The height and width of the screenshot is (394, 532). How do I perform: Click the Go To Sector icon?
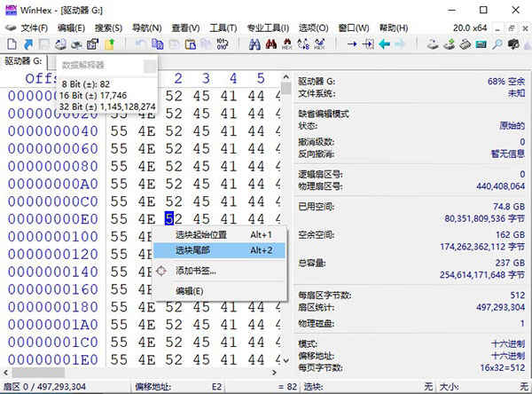click(x=368, y=44)
